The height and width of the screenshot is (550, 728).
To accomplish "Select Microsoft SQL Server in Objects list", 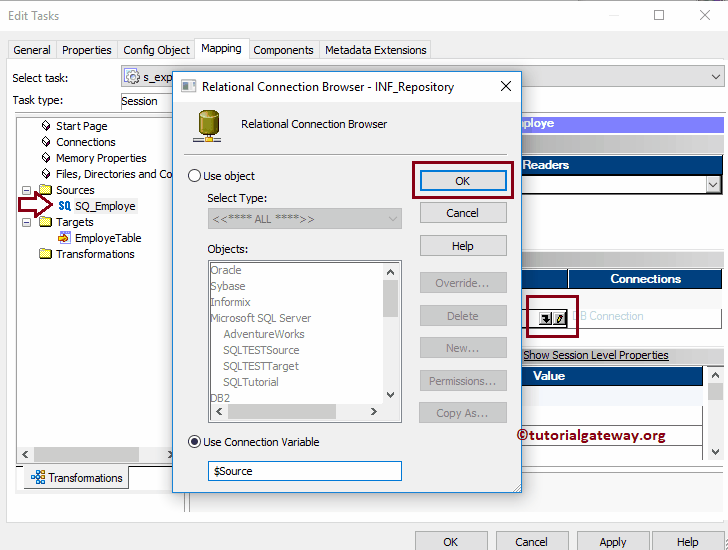I will click(x=260, y=318).
